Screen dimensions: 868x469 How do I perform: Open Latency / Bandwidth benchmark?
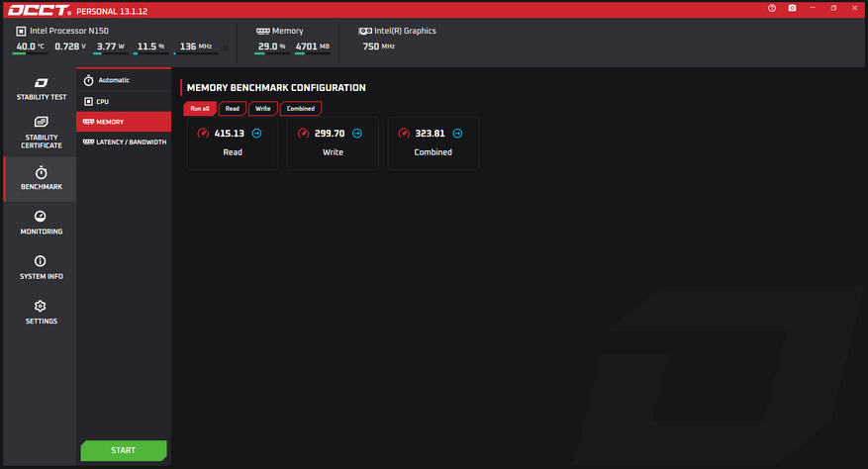tap(124, 142)
